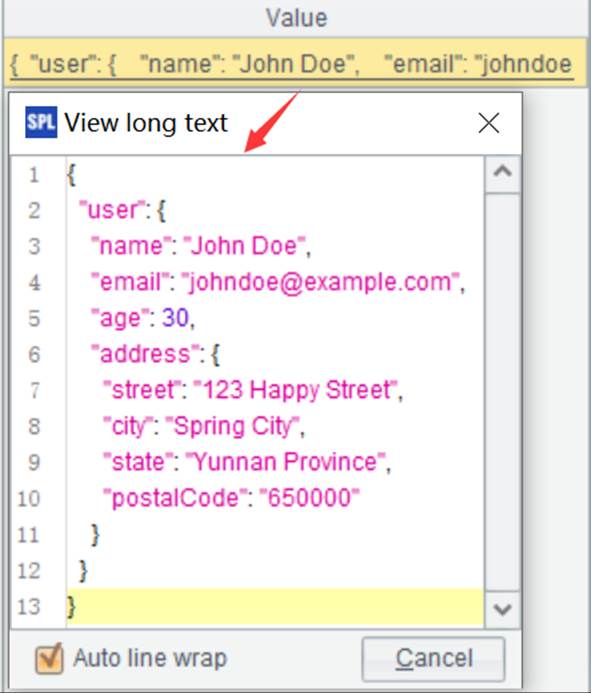Screen dimensions: 591x693
Task: Click line number 13 in gutter
Action: coord(29,607)
